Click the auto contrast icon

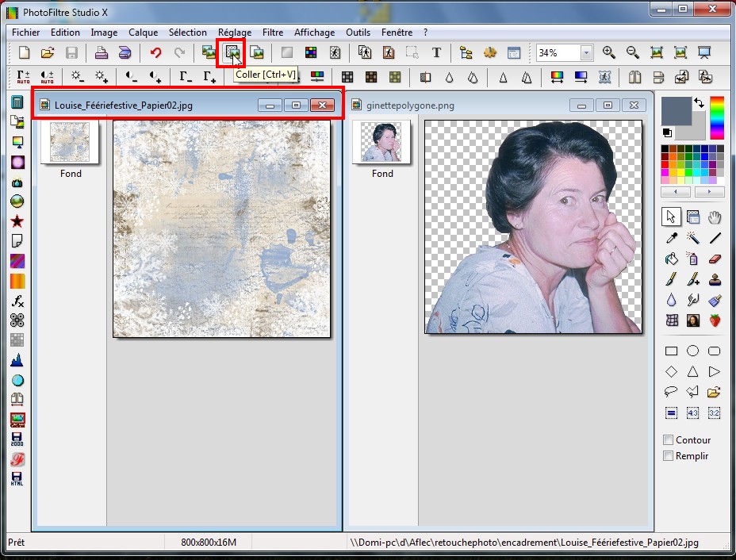(47, 76)
